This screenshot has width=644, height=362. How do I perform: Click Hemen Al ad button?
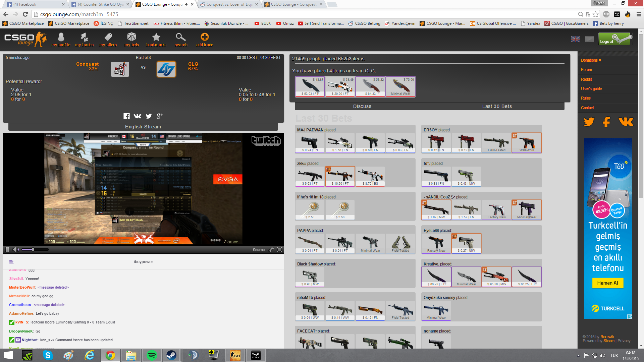tap(607, 283)
